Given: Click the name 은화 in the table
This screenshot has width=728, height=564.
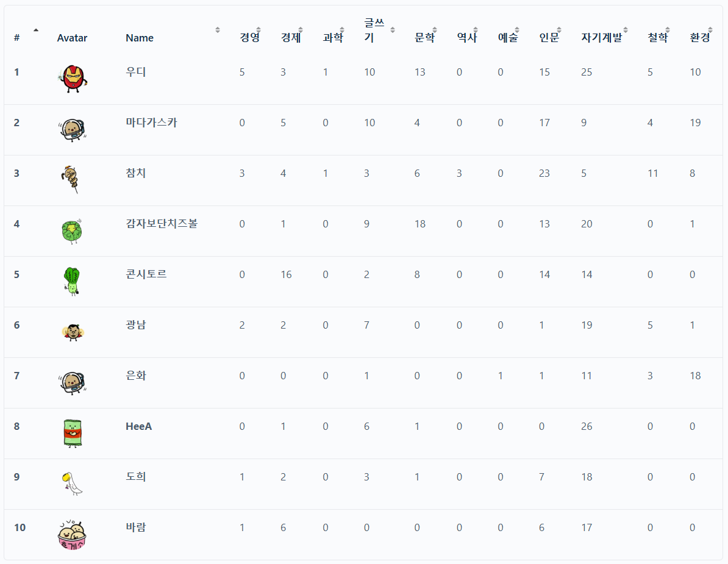Looking at the screenshot, I should click(x=136, y=376).
